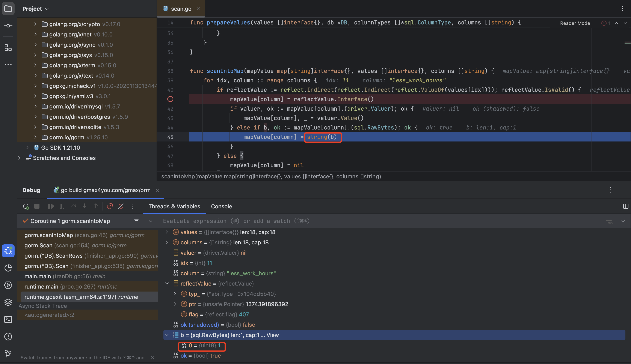631x364 pixels.
Task: Open the Terminal tool window icon
Action: tap(8, 319)
